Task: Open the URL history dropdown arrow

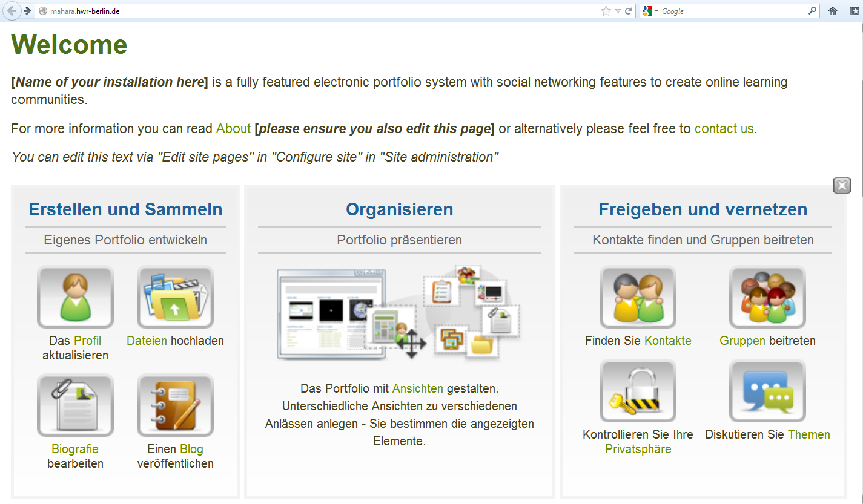Action: coord(618,11)
